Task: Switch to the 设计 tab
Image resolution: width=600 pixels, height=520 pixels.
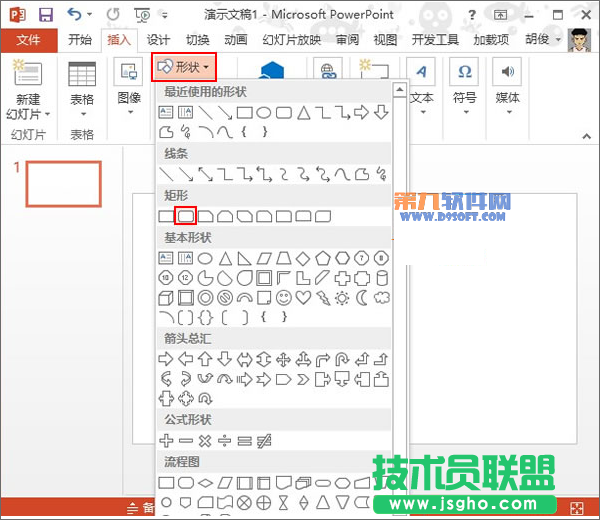Action: (x=158, y=40)
